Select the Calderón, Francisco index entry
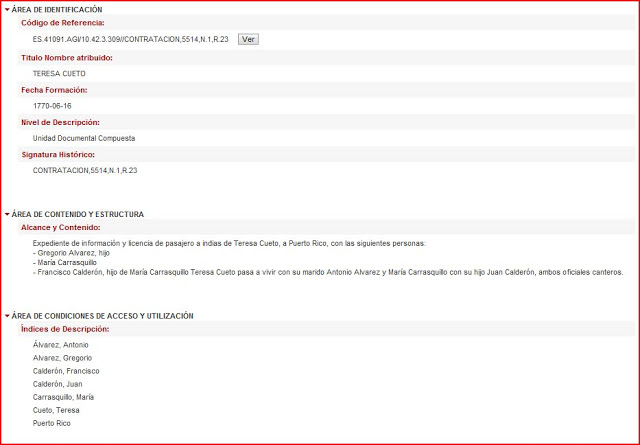Image resolution: width=640 pixels, height=445 pixels. click(66, 371)
